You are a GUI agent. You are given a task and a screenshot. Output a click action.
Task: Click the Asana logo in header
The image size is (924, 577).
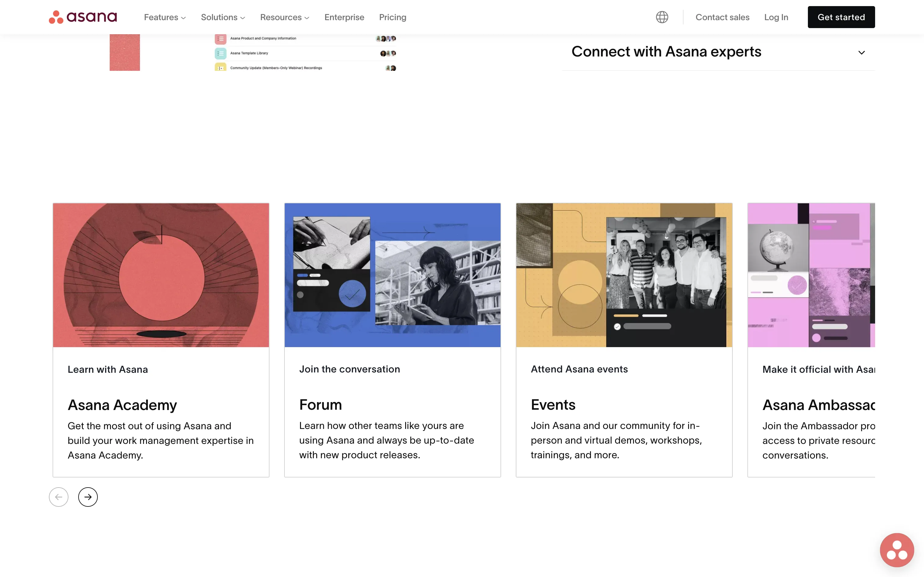83,17
